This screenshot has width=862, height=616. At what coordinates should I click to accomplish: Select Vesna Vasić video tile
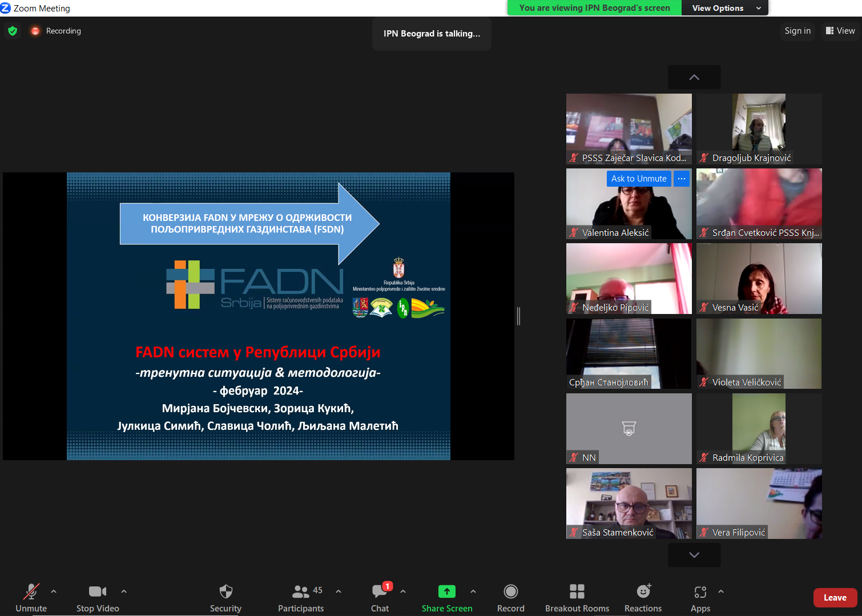click(x=759, y=279)
